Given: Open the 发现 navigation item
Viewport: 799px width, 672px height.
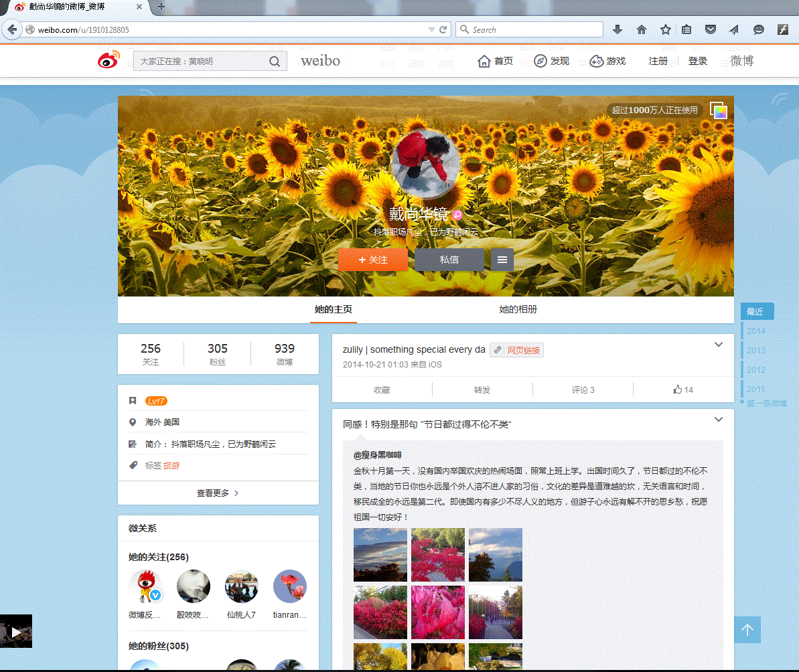Looking at the screenshot, I should (552, 61).
